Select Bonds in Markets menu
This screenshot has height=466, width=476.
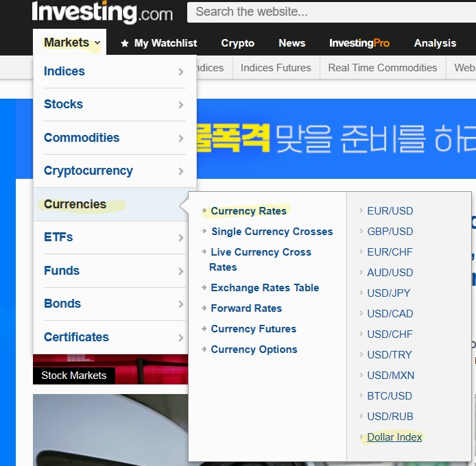tap(62, 304)
